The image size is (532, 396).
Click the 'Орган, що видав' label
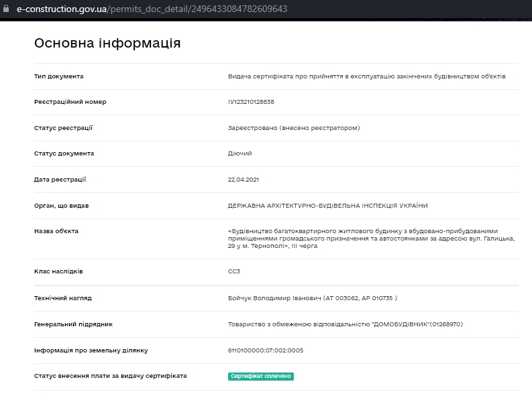[x=62, y=206]
